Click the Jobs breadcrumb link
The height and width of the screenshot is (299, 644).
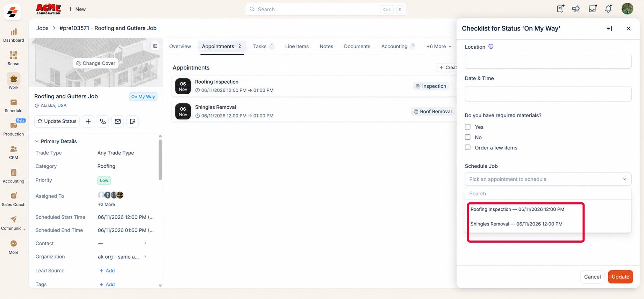tap(42, 28)
